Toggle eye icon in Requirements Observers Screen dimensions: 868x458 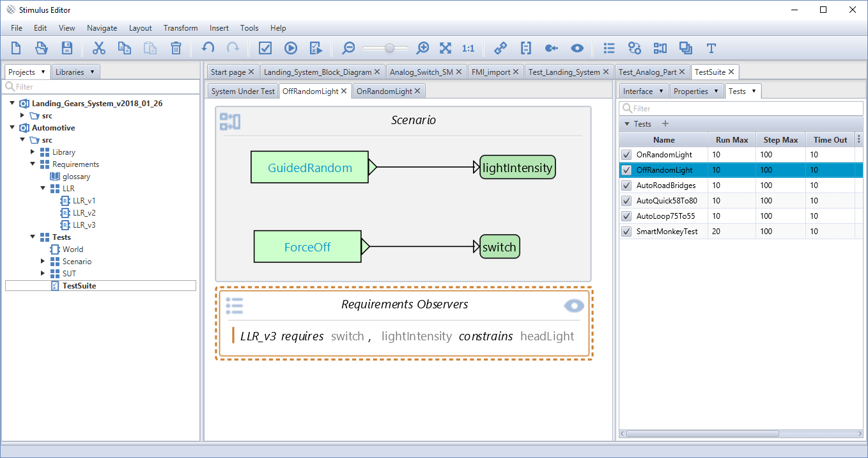(x=574, y=306)
